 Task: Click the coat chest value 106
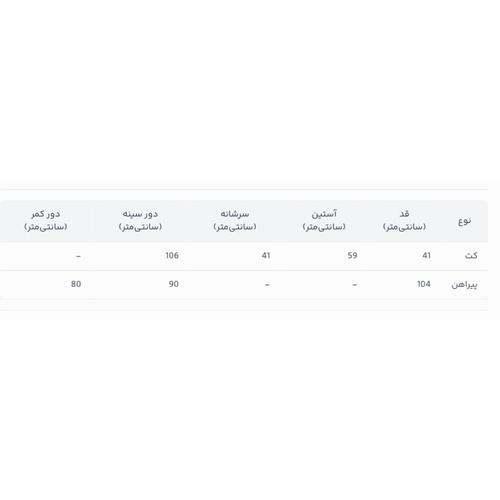172,256
